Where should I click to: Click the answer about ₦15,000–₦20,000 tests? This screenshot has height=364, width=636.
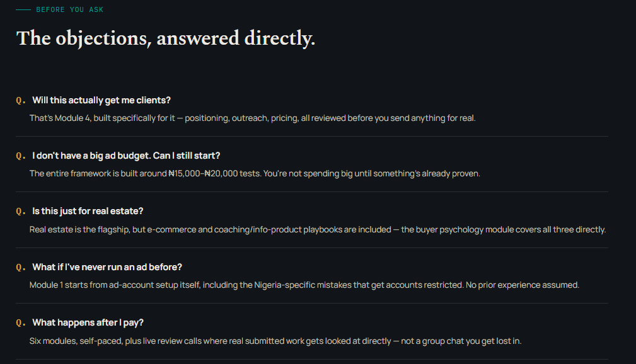pyautogui.click(x=255, y=173)
